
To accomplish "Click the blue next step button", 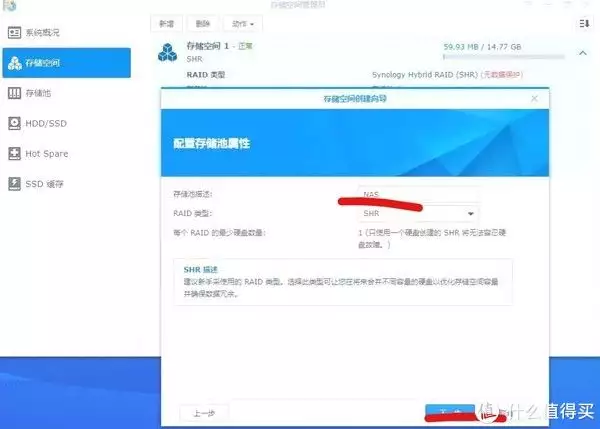I will coord(450,413).
